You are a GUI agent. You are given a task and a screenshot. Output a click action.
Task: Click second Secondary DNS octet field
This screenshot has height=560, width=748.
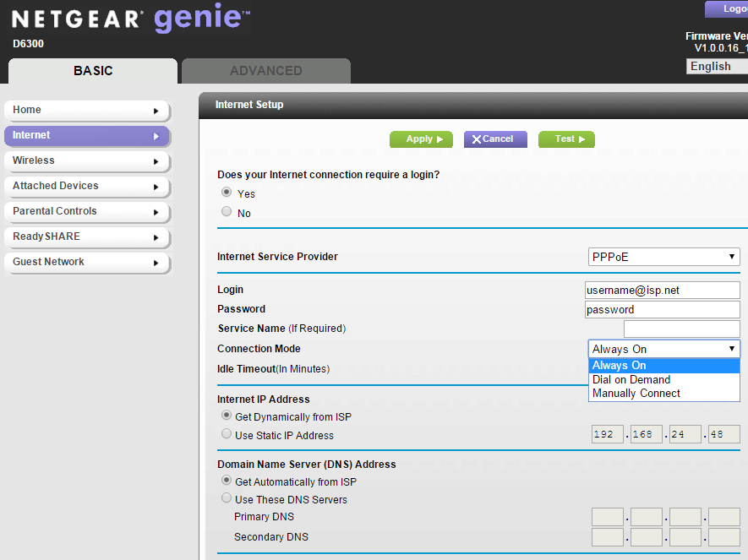click(647, 537)
